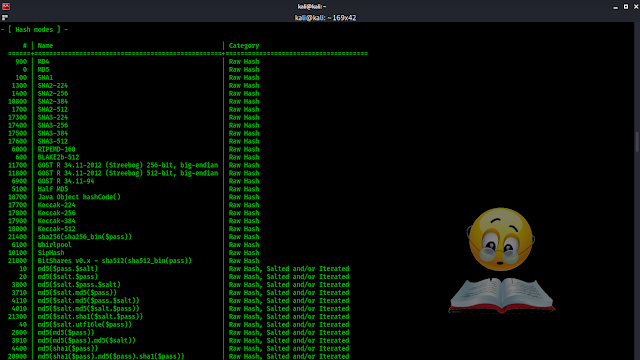Click the 'Java Object hashCode()' entry
The height and width of the screenshot is (360, 640).
pyautogui.click(x=79, y=197)
